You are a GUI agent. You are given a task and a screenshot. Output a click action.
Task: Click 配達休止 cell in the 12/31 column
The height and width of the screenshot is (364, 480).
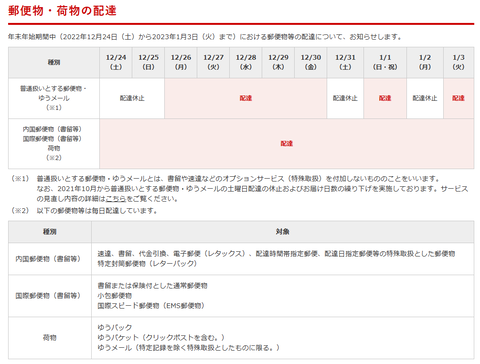[345, 98]
